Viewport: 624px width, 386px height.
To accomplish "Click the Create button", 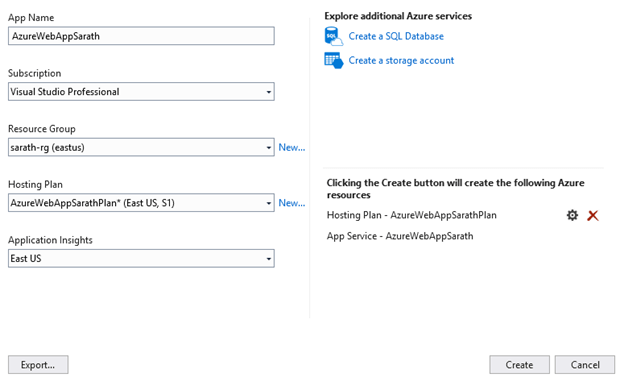I will (519, 365).
